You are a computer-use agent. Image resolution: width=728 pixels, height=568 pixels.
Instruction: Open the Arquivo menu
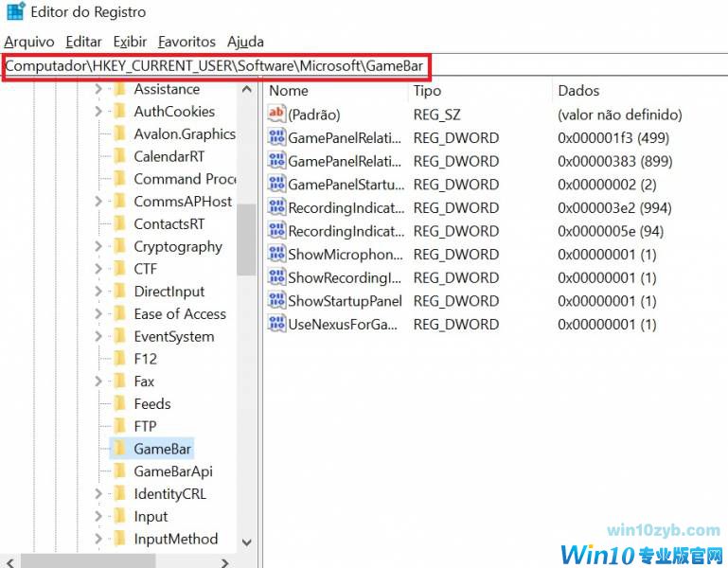[28, 42]
